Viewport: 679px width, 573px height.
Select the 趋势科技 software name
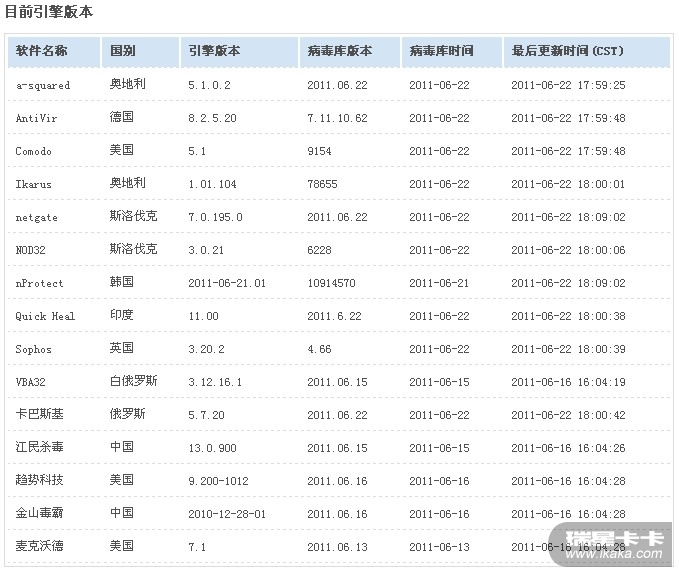click(x=39, y=480)
